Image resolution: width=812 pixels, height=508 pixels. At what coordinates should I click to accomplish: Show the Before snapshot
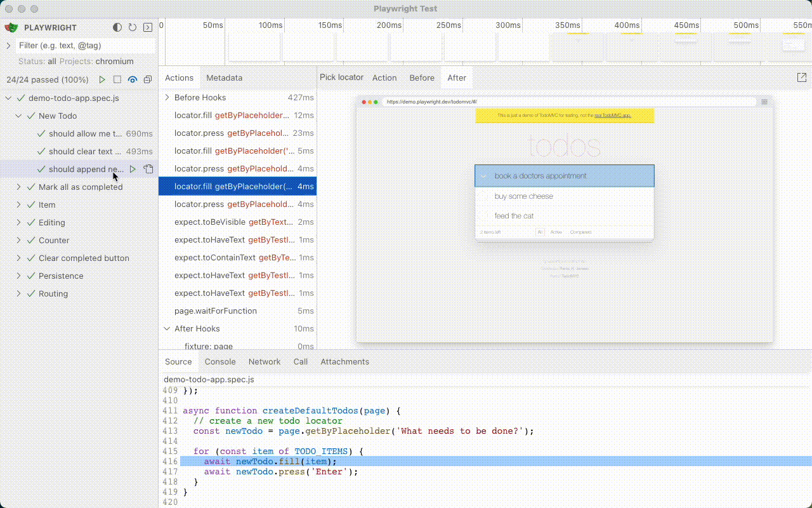tap(422, 78)
